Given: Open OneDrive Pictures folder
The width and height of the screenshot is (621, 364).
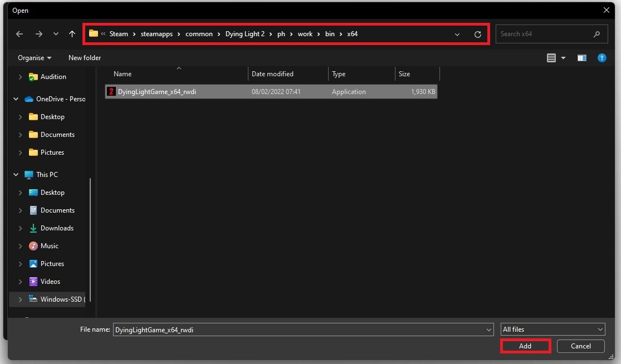Looking at the screenshot, I should coord(52,153).
